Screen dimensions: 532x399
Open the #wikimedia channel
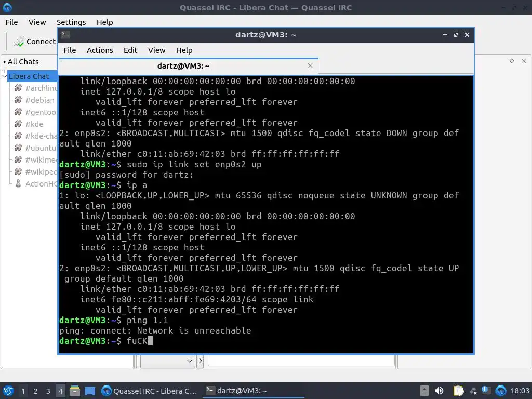[x=41, y=159]
